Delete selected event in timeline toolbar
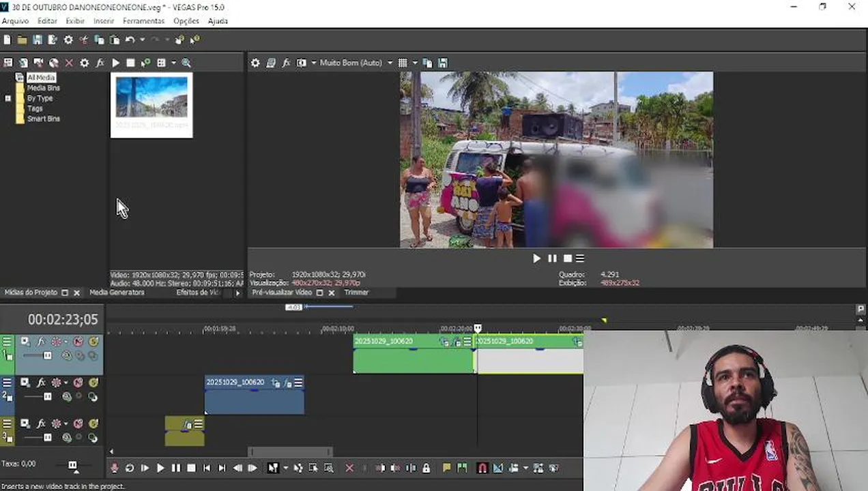The height and width of the screenshot is (491, 868). pos(349,468)
